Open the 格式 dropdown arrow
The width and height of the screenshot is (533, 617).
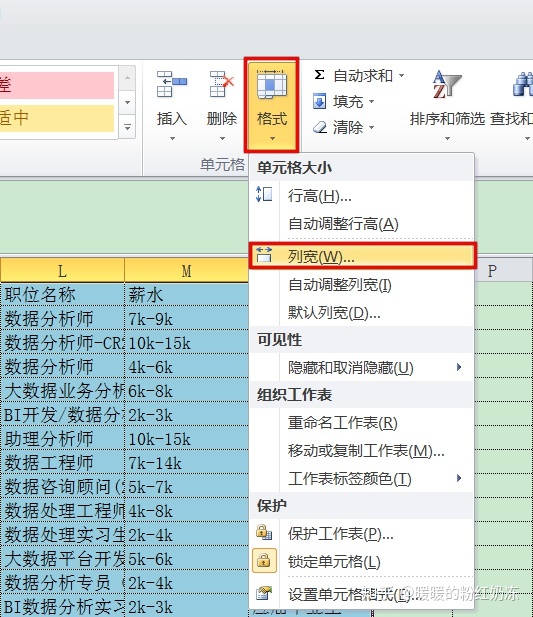(x=272, y=139)
